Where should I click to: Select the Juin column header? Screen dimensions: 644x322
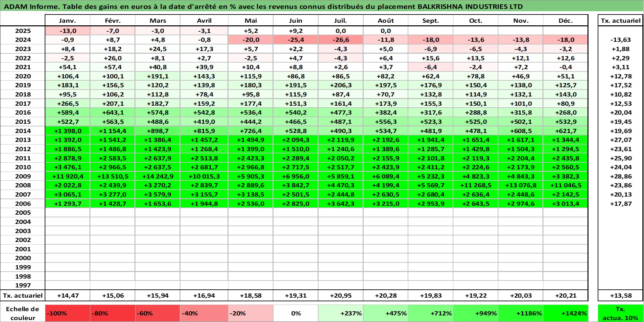point(296,20)
